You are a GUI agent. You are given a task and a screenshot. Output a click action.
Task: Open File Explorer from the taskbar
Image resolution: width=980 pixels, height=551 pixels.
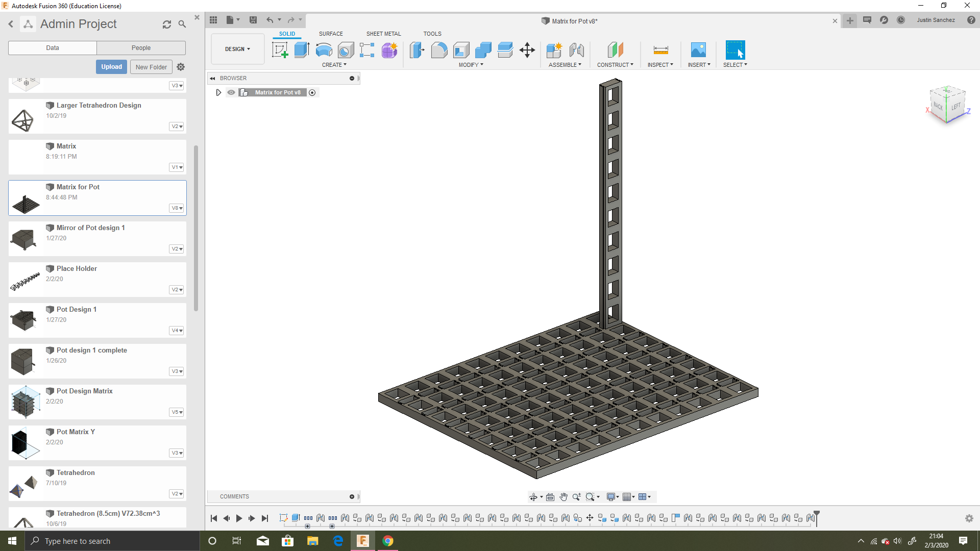[312, 541]
